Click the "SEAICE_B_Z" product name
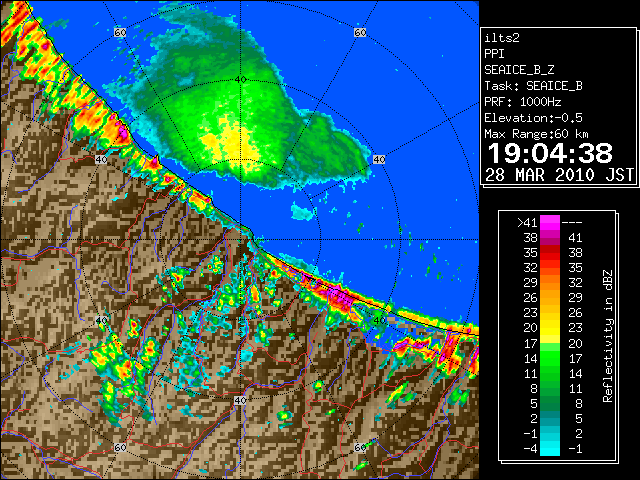The image size is (640, 480). (x=519, y=70)
